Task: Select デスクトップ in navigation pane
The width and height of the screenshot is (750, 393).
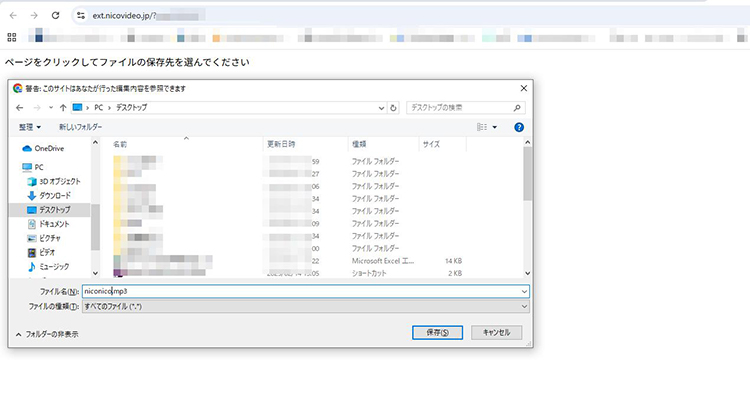Action: point(49,210)
